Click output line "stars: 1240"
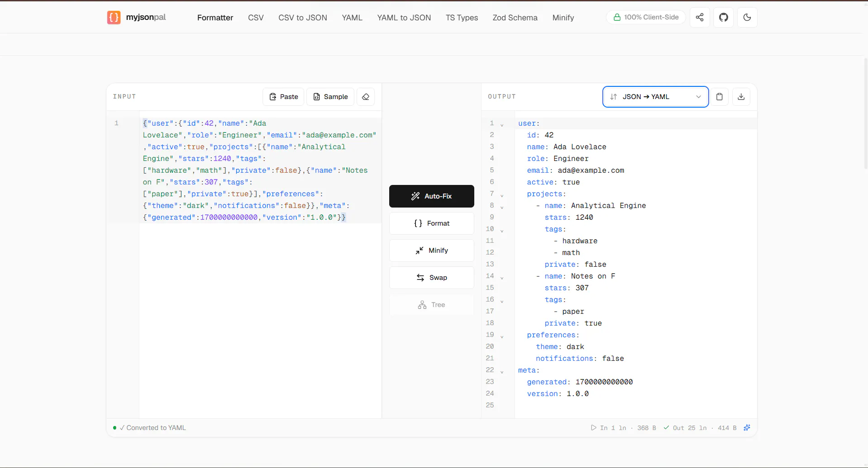 pos(568,217)
